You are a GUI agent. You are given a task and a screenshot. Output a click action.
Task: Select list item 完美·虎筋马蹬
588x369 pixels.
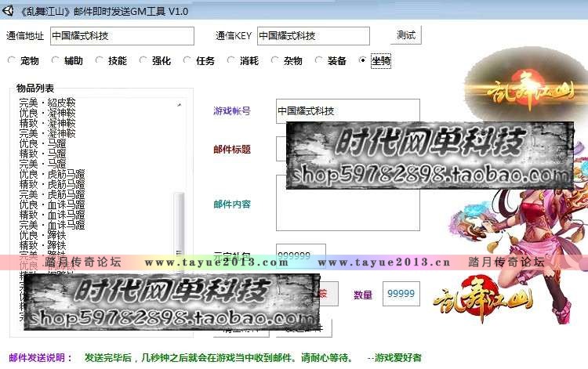pyautogui.click(x=52, y=194)
